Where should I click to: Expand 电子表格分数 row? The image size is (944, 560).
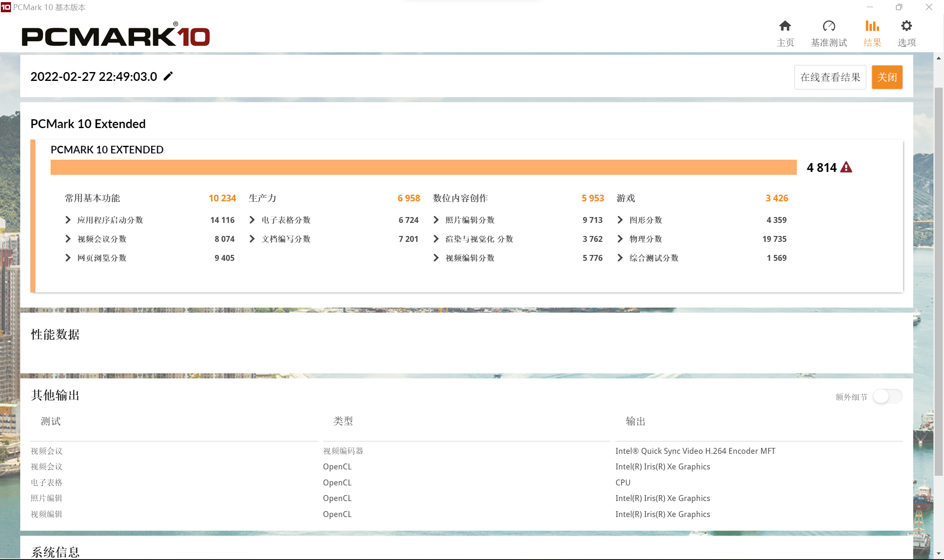(252, 220)
